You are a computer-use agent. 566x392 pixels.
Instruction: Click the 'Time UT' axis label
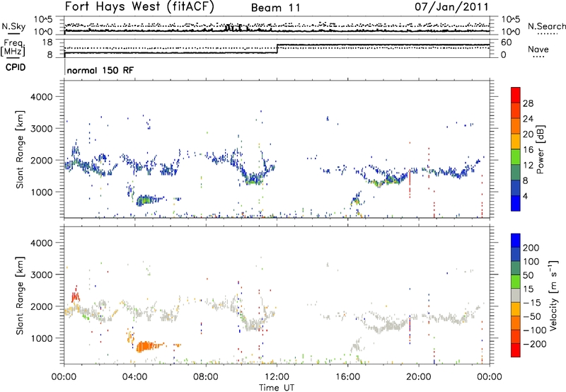277,388
